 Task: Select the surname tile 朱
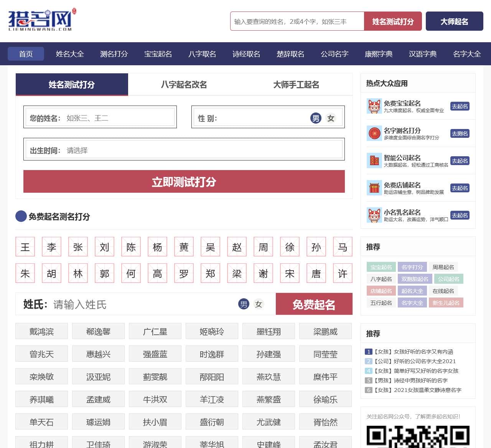pyautogui.click(x=25, y=273)
